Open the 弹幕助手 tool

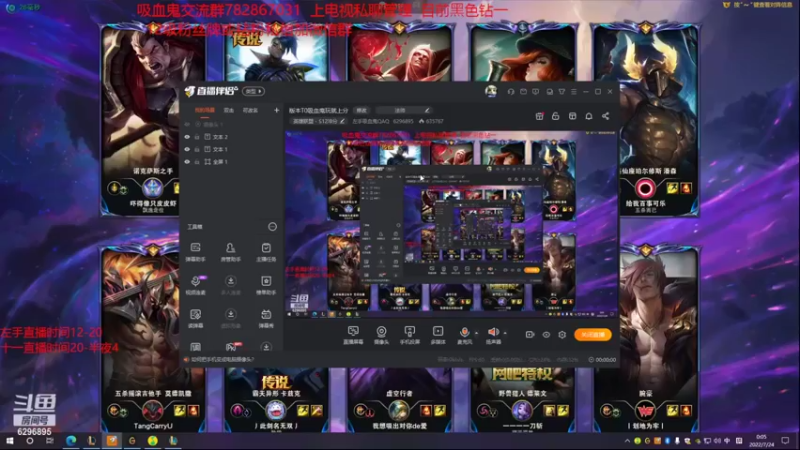(x=195, y=252)
